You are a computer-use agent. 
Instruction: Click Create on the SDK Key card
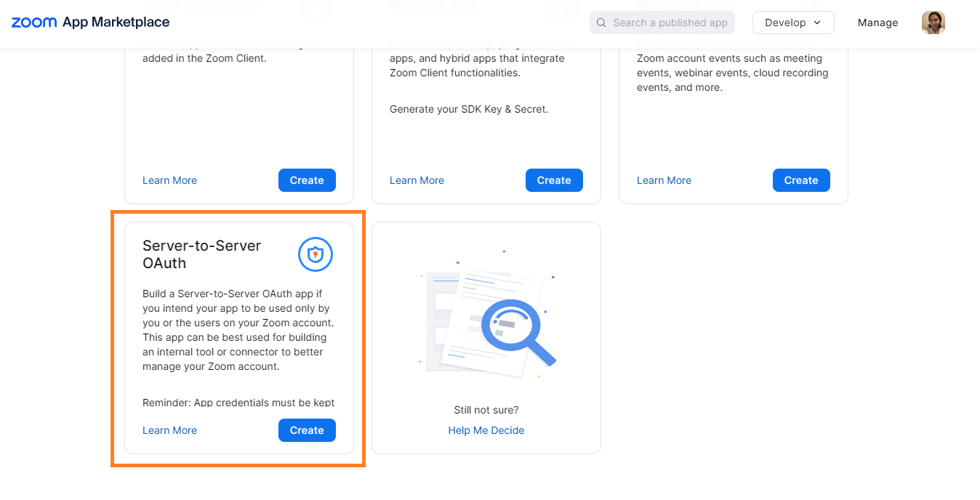click(x=554, y=180)
